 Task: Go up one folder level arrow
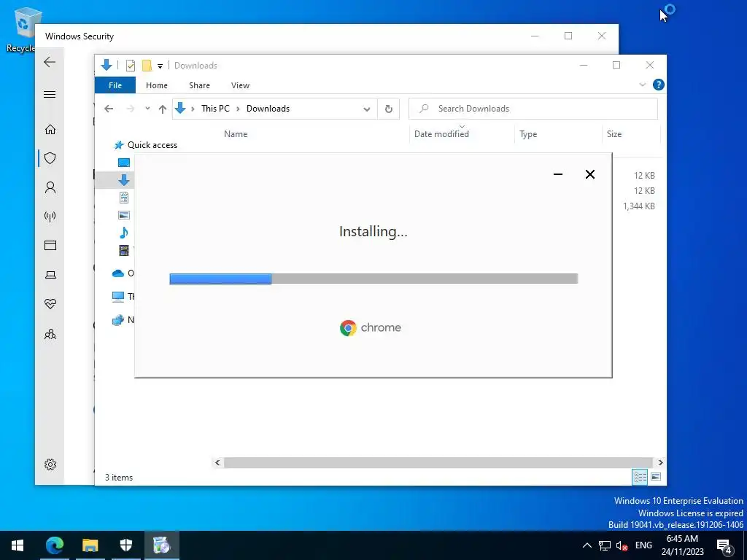point(163,109)
